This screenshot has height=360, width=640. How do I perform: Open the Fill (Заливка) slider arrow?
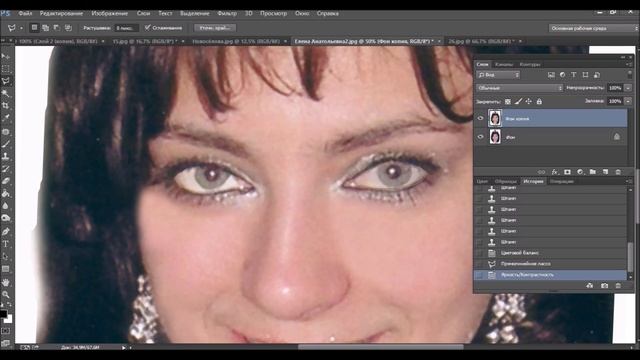[x=628, y=101]
